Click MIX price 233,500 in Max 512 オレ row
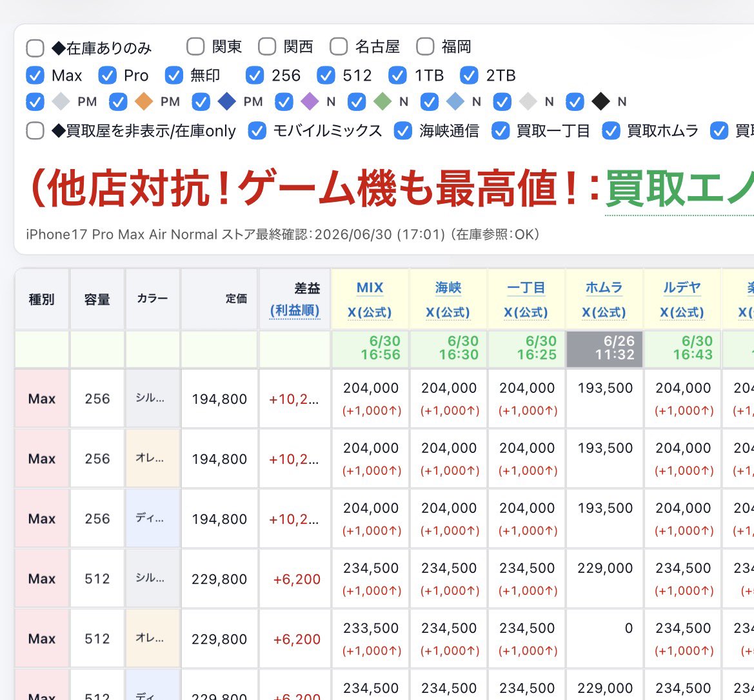The width and height of the screenshot is (754, 700). coord(371,628)
